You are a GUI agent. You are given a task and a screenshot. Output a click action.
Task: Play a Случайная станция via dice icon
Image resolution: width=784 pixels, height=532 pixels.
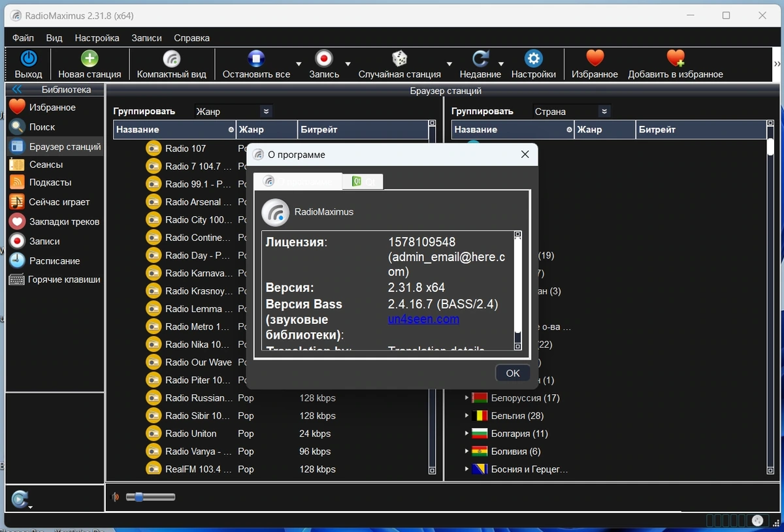click(x=399, y=59)
